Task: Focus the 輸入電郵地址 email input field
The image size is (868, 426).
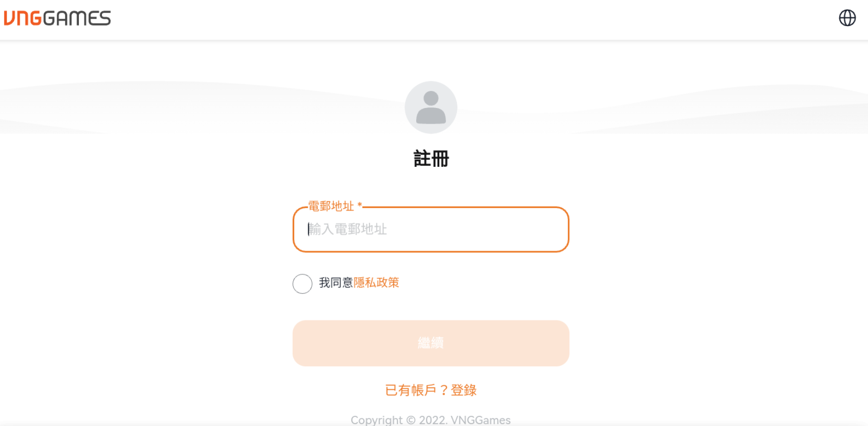Action: [x=431, y=230]
